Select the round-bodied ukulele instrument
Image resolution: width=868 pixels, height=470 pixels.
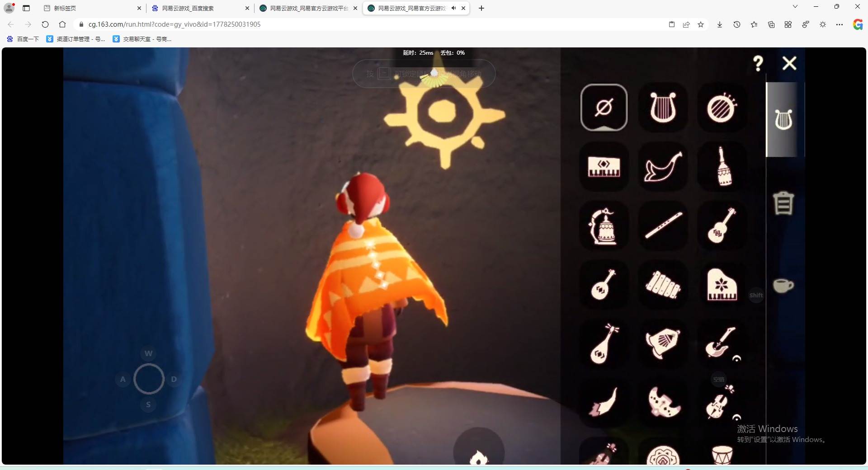604,285
